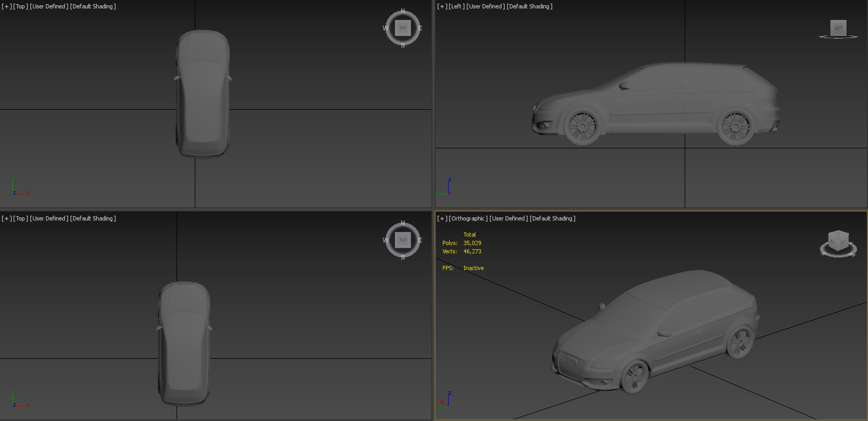Click the 'FPS: Inactive' statistic text

click(x=463, y=268)
